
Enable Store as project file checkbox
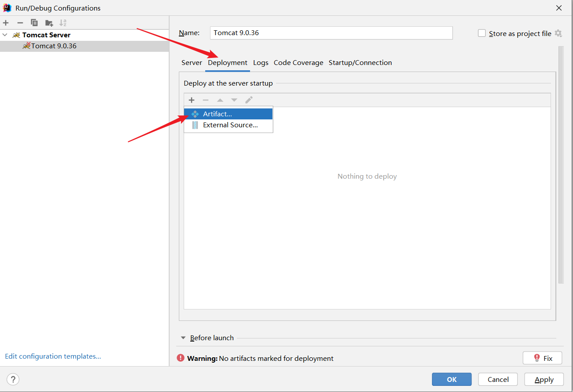482,33
